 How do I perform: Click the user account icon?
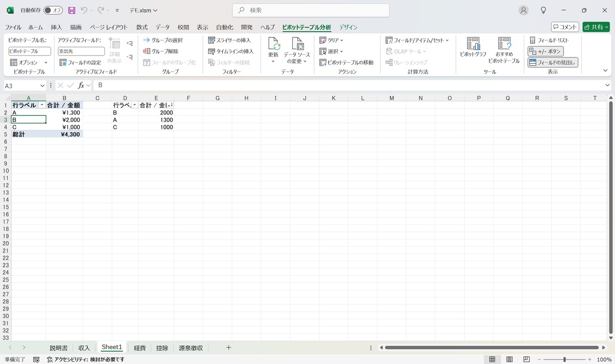click(524, 10)
